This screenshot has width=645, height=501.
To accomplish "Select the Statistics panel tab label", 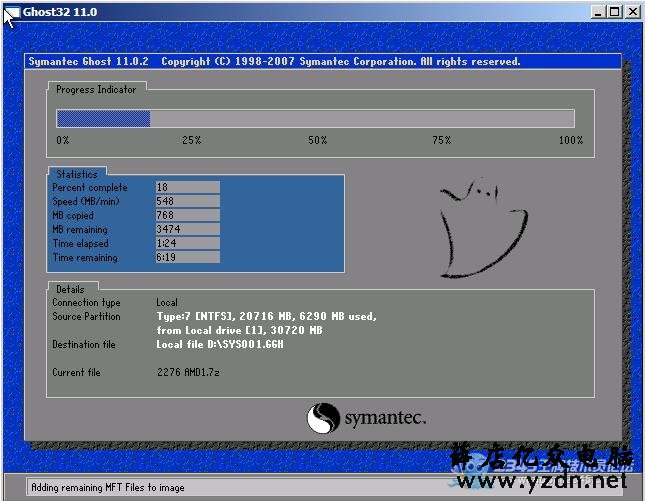I will pyautogui.click(x=77, y=174).
